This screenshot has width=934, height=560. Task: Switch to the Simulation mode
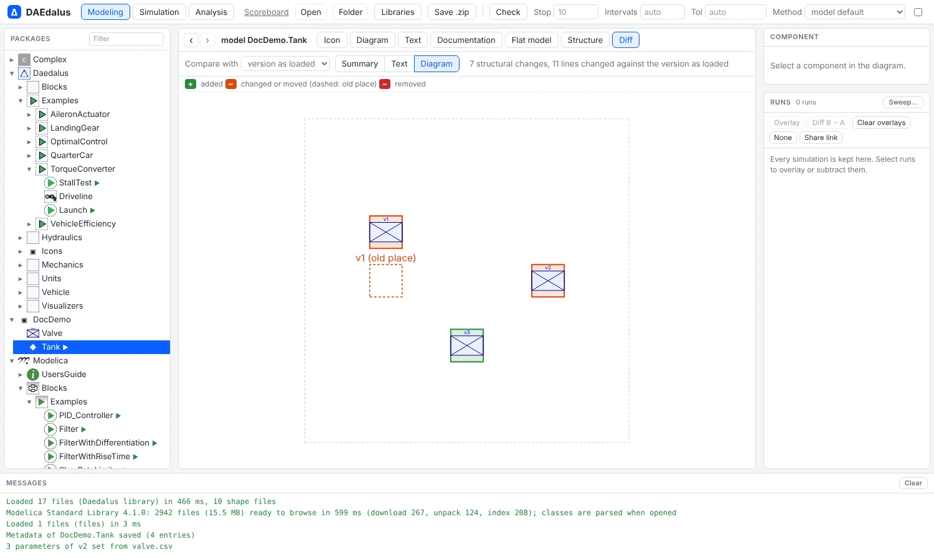(159, 12)
